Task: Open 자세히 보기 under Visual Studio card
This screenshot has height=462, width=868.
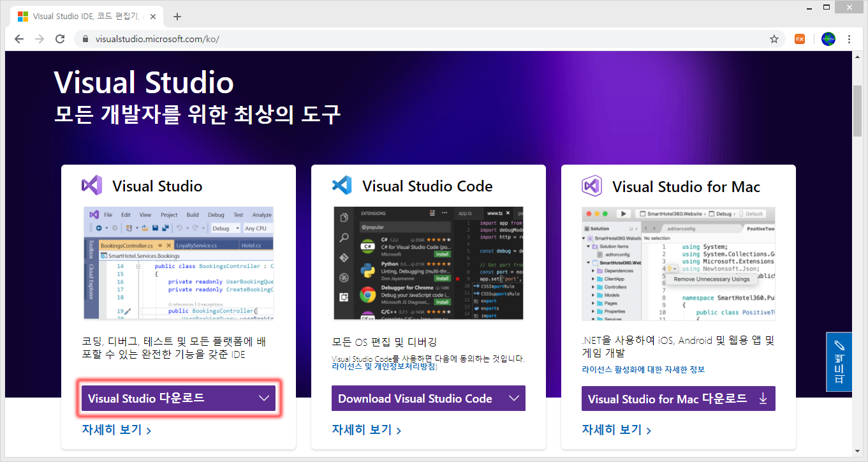Action: (x=116, y=430)
